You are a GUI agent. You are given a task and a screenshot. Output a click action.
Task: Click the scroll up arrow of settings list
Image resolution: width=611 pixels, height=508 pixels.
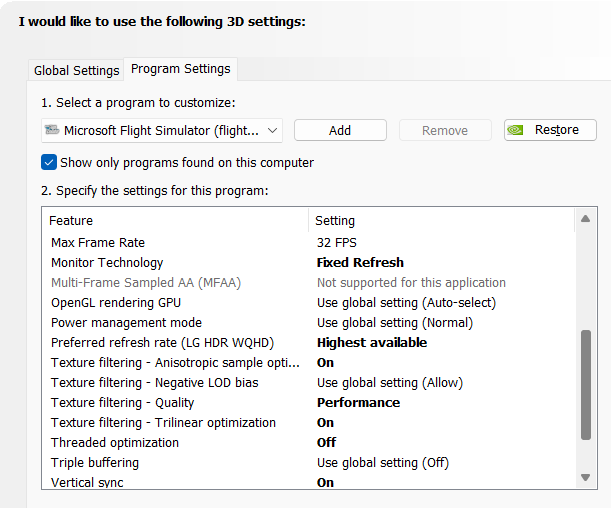coord(585,219)
